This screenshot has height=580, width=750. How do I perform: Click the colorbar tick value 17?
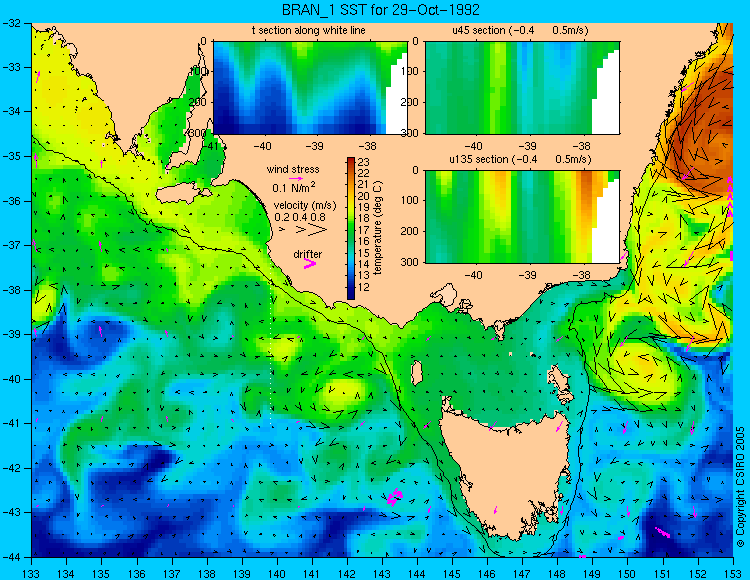click(364, 230)
